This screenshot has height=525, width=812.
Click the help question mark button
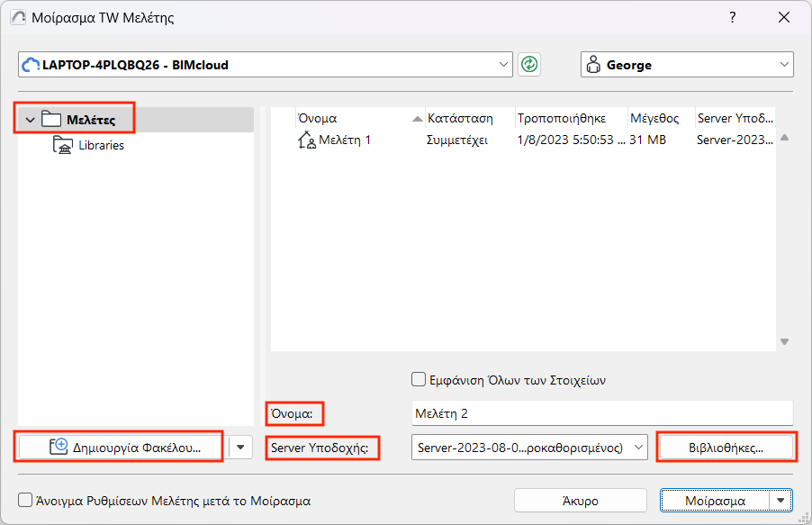[732, 17]
